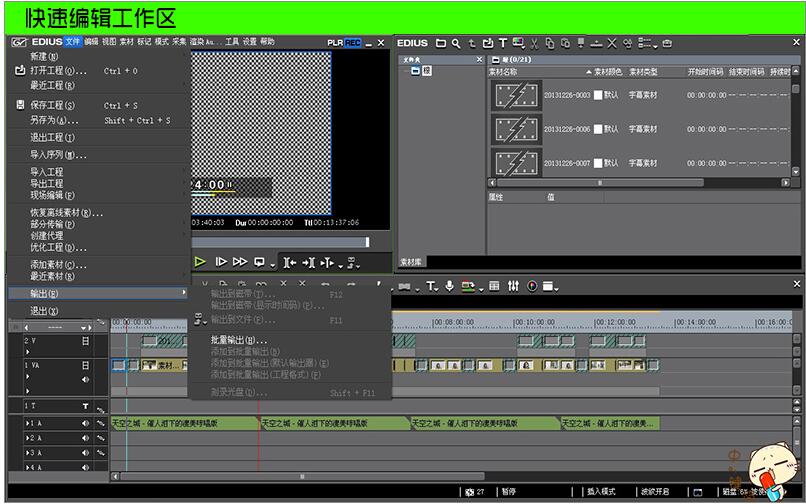Click the copy icon in bin toolbar

[549, 43]
